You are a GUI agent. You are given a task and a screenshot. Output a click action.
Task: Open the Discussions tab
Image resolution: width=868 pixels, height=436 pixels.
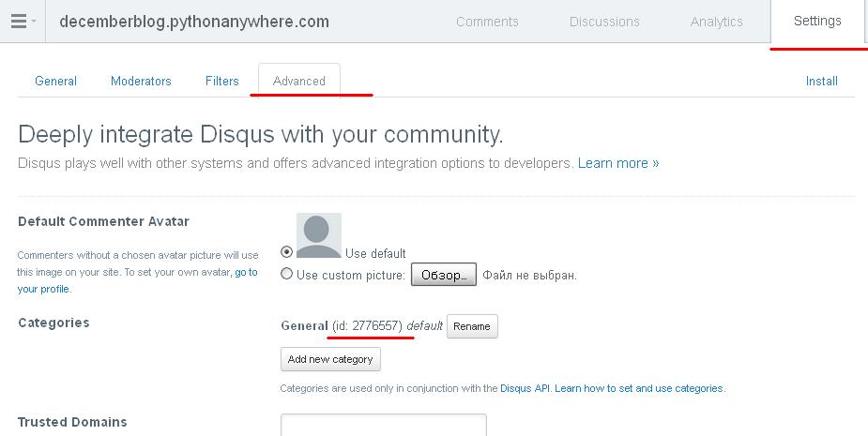604,22
